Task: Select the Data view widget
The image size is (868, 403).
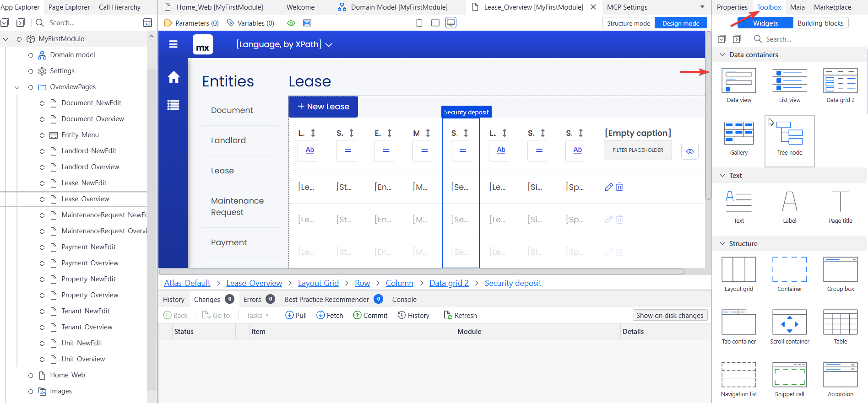Action: (x=738, y=86)
